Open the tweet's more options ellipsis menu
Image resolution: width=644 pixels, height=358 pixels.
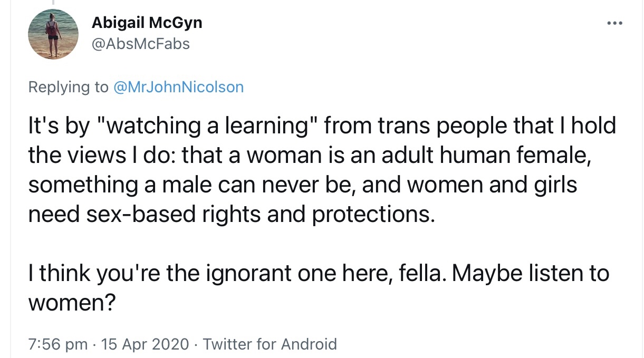click(x=614, y=23)
